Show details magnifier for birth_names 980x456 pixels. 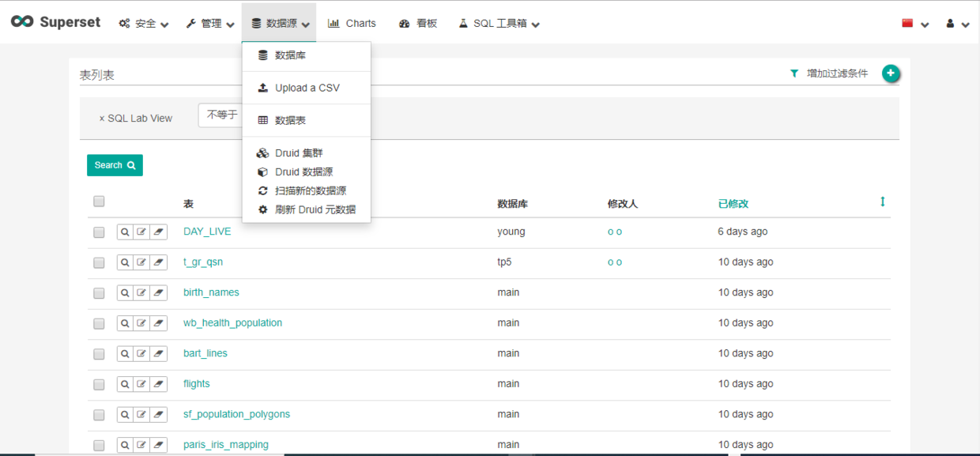(125, 292)
